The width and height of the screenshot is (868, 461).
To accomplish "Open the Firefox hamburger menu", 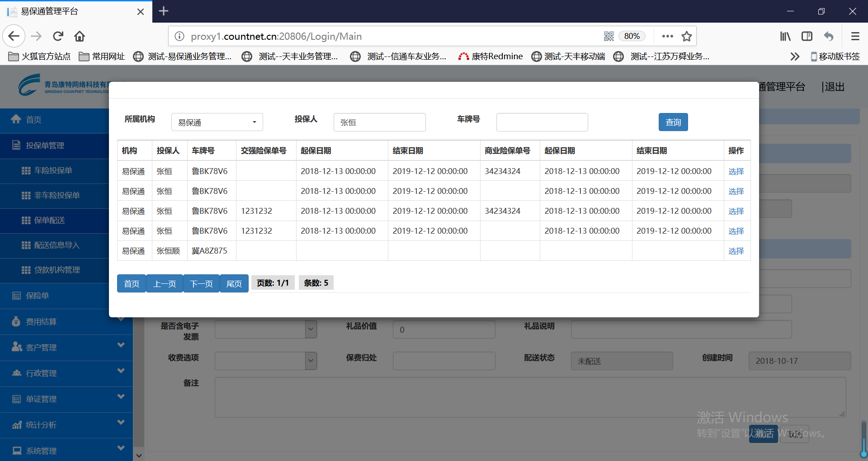I will pyautogui.click(x=855, y=36).
